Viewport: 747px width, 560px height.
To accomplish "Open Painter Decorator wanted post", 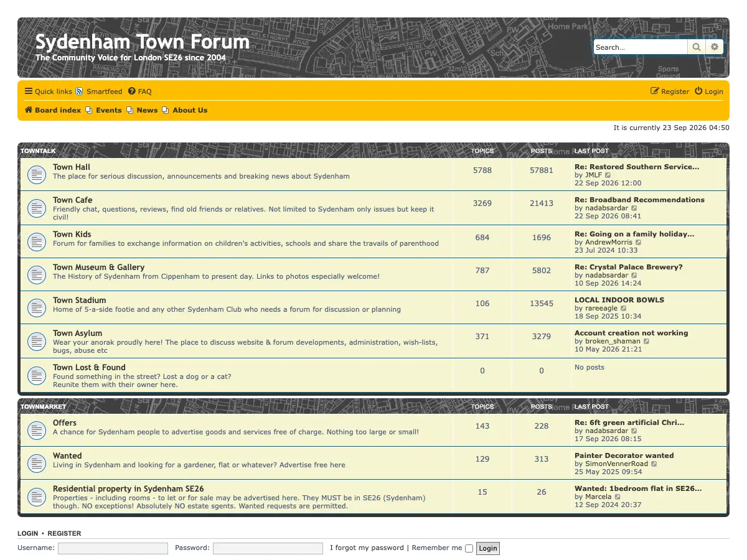I will pos(624,455).
